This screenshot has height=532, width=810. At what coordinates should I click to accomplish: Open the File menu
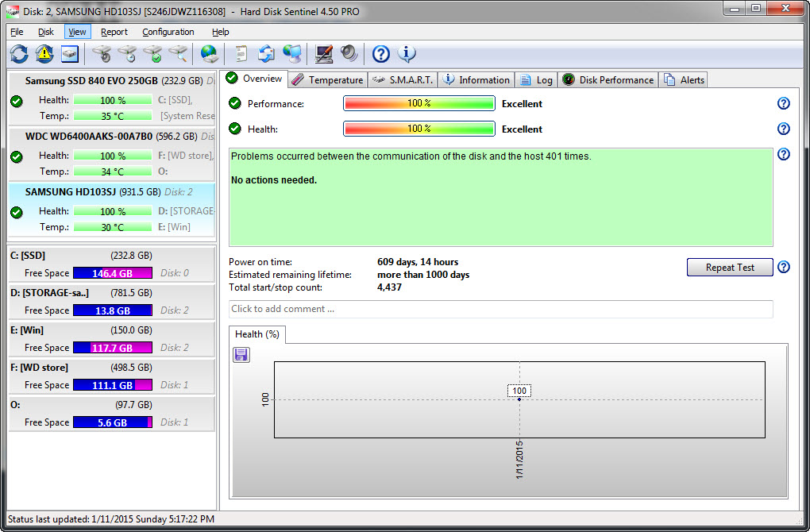[17, 32]
